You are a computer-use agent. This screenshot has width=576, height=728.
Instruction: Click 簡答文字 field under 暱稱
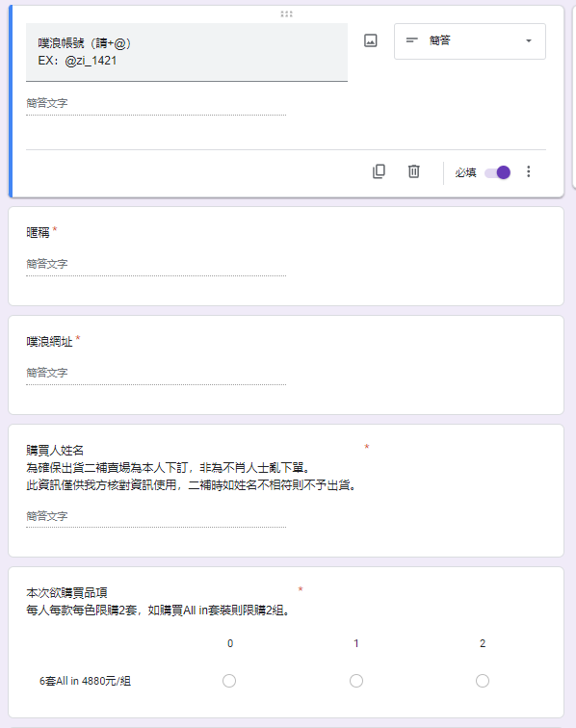coord(156,264)
